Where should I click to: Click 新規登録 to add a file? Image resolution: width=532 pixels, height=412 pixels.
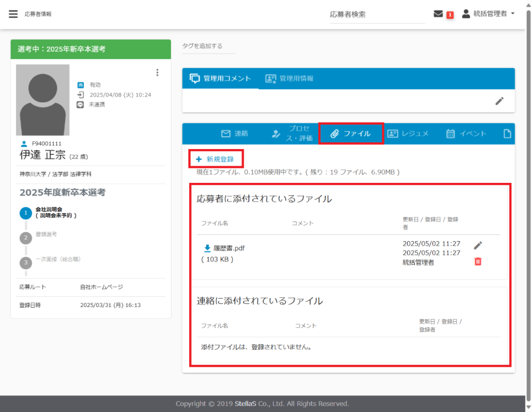pyautogui.click(x=215, y=159)
